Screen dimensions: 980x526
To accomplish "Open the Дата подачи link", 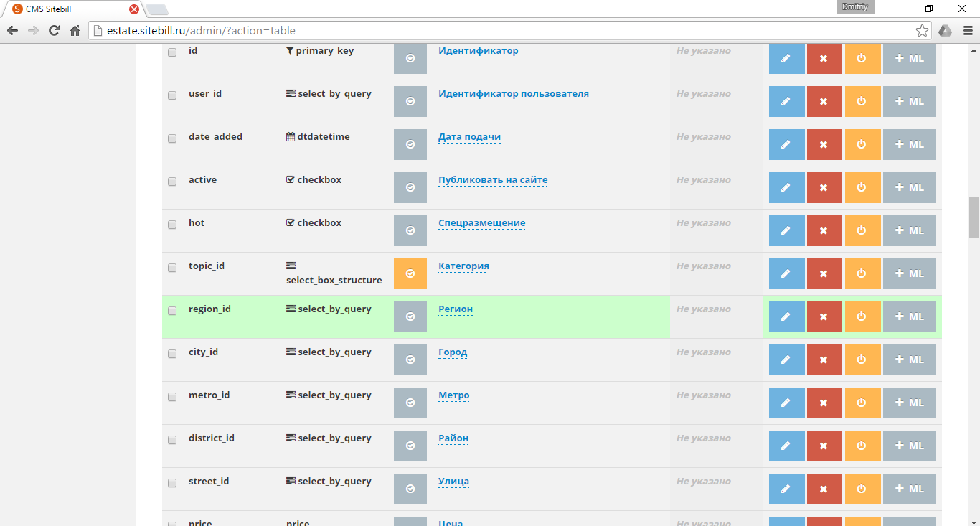I will coord(470,137).
